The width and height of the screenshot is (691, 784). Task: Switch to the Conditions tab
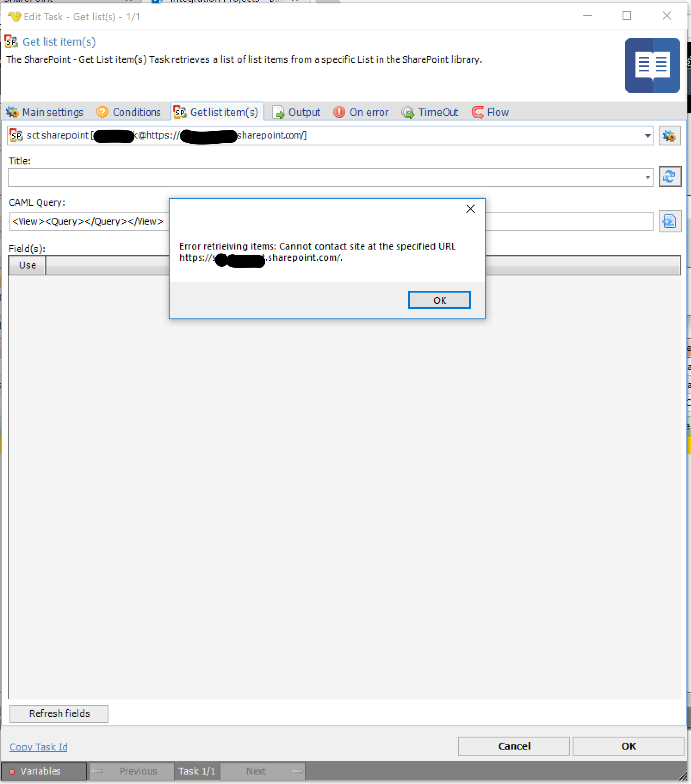(129, 112)
